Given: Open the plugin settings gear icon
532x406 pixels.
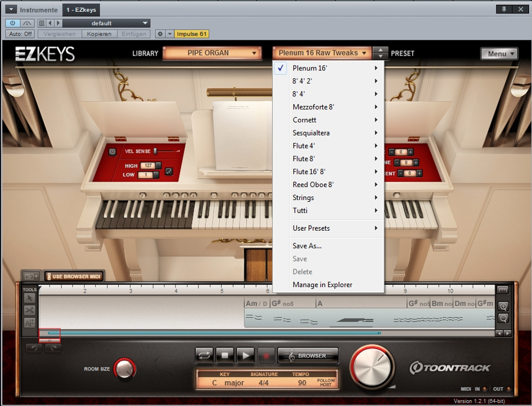Looking at the screenshot, I should tap(160, 34).
